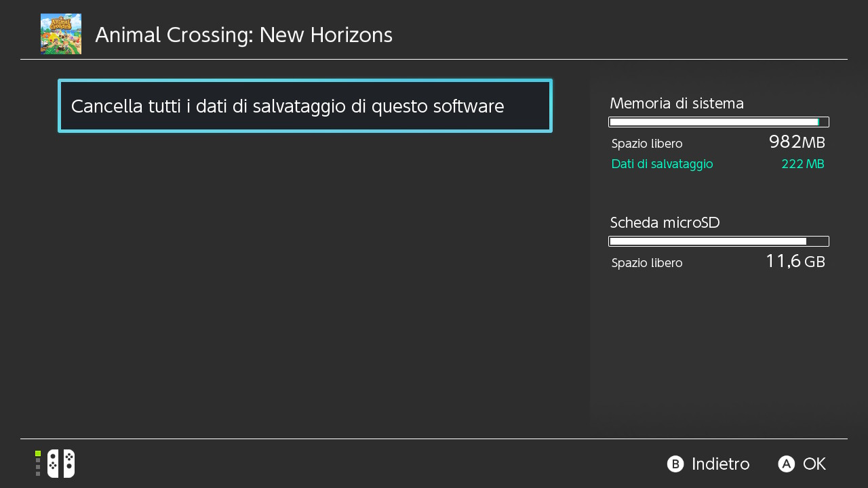This screenshot has height=488, width=868.
Task: Click the system memory usage bar
Action: pyautogui.click(x=719, y=122)
